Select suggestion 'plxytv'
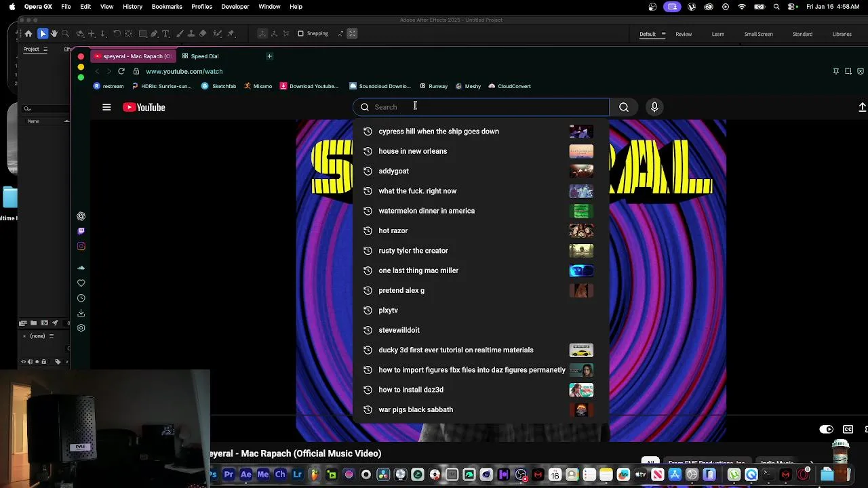868x488 pixels. pos(481,310)
